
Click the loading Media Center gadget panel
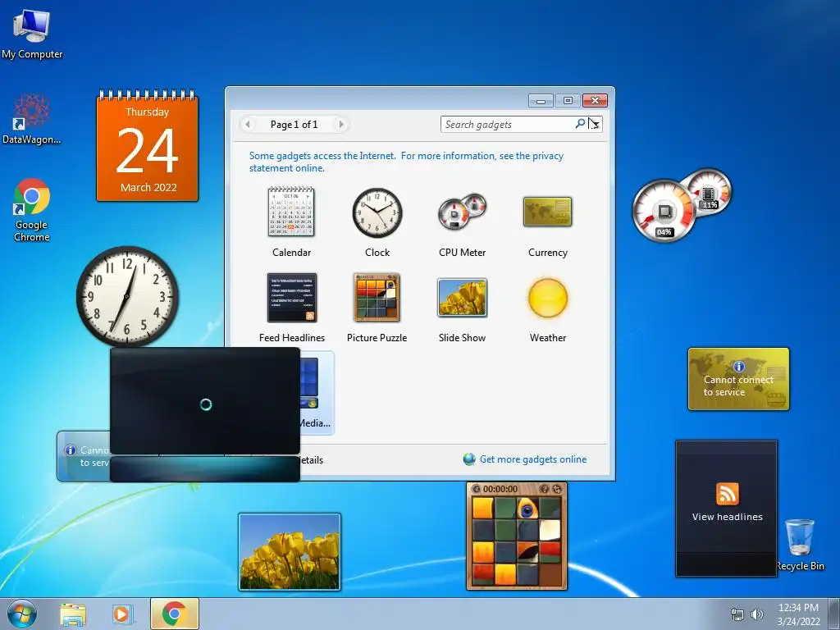pyautogui.click(x=204, y=413)
